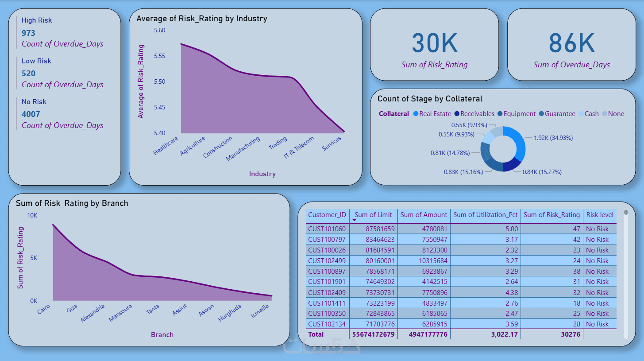
Task: Click customer cell CUST101060
Action: 327,229
